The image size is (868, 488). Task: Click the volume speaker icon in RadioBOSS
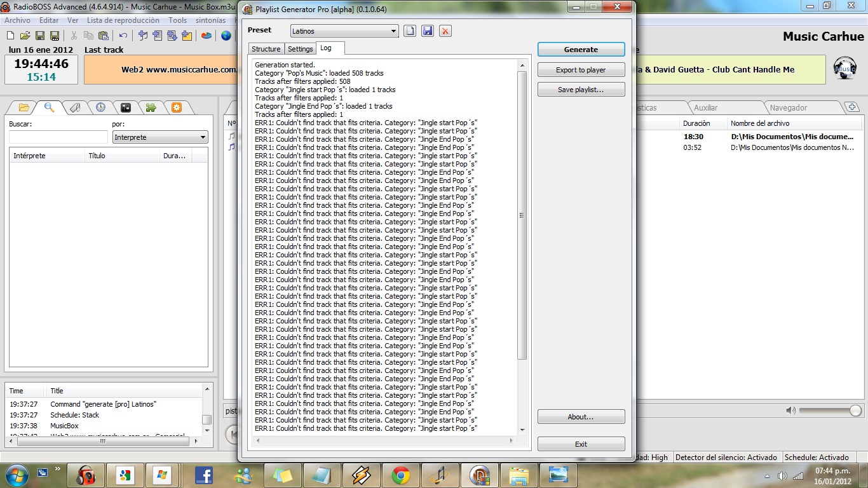click(x=791, y=410)
